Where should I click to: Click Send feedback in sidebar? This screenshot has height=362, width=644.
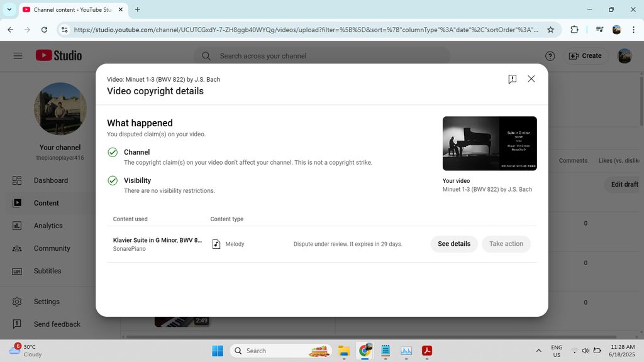pyautogui.click(x=57, y=324)
